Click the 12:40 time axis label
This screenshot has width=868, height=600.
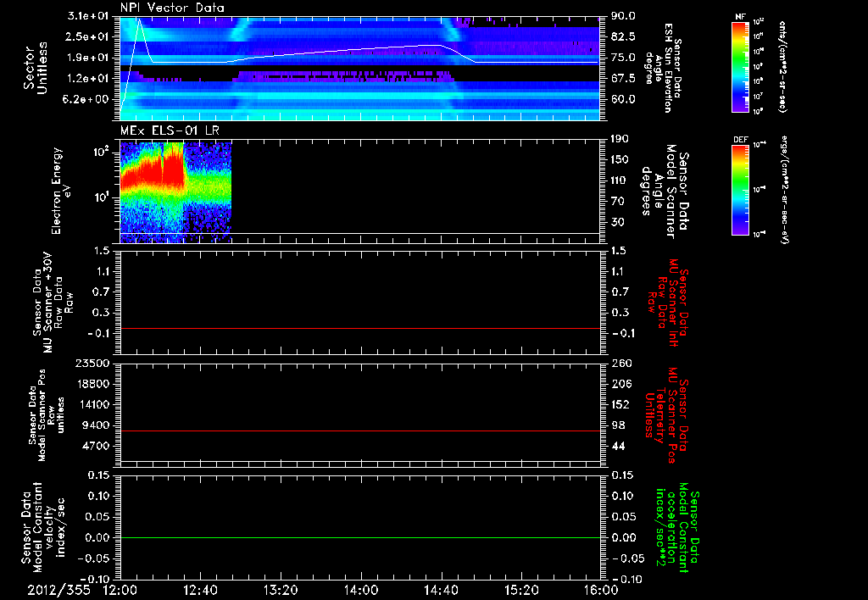click(200, 590)
